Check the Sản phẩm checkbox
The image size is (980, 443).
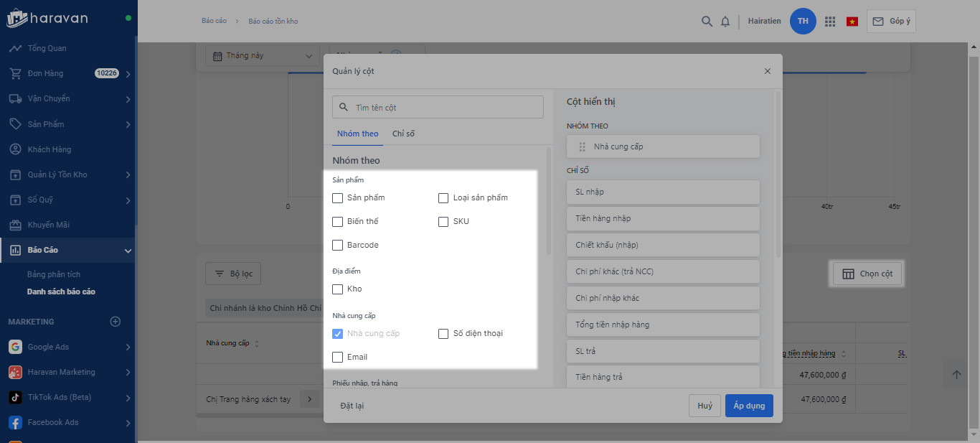(x=338, y=197)
